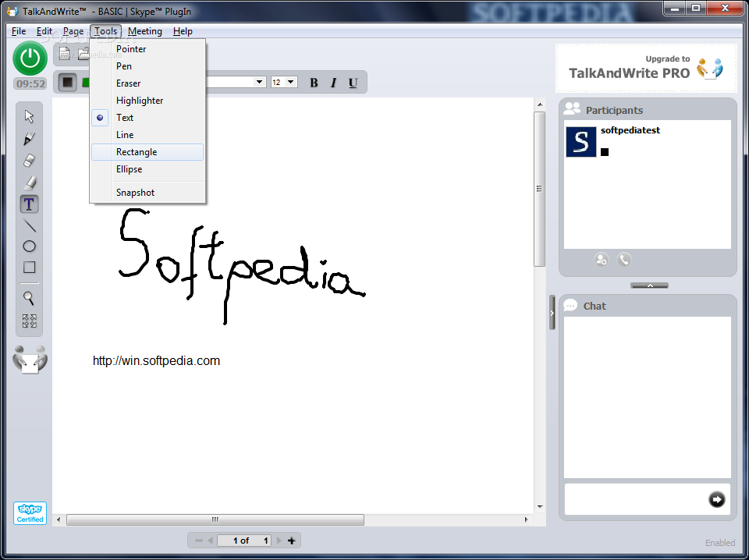Viewport: 749px width, 560px height.
Task: Toggle underline formatting
Action: click(x=353, y=83)
